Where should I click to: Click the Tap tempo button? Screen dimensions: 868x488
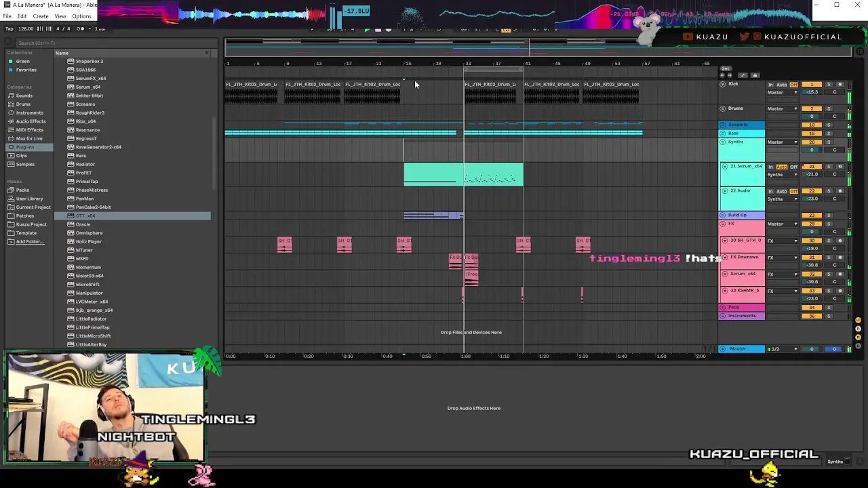[9, 28]
